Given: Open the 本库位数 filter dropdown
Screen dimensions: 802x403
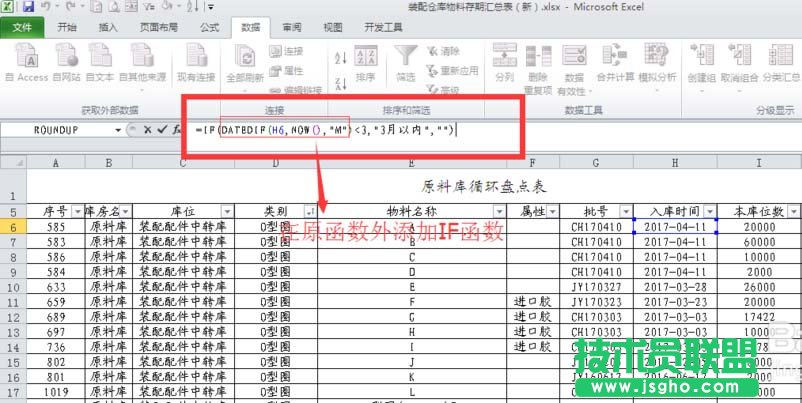Looking at the screenshot, I should coord(793,211).
